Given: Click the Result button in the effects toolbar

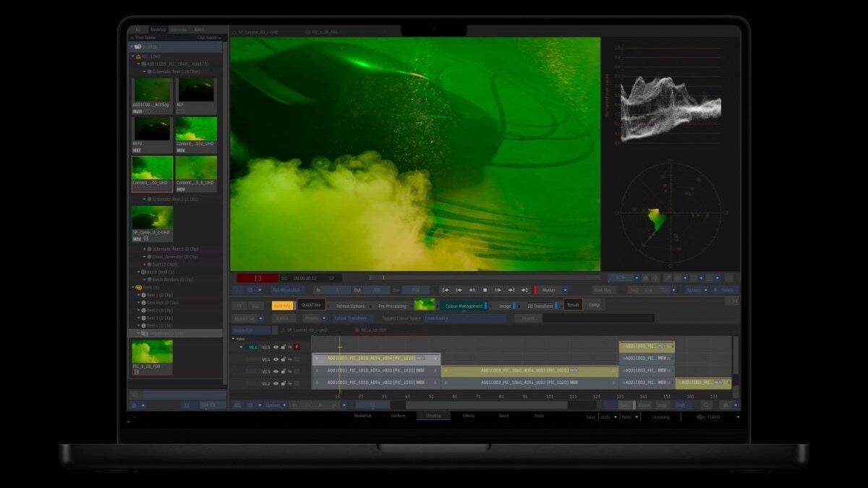Looking at the screenshot, I should (x=572, y=304).
